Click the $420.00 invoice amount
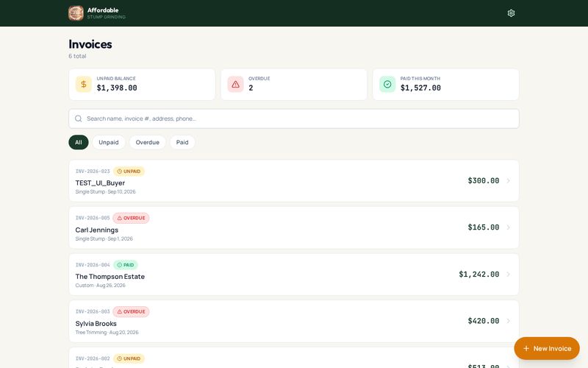Viewport: 588px width, 368px height. (x=484, y=321)
